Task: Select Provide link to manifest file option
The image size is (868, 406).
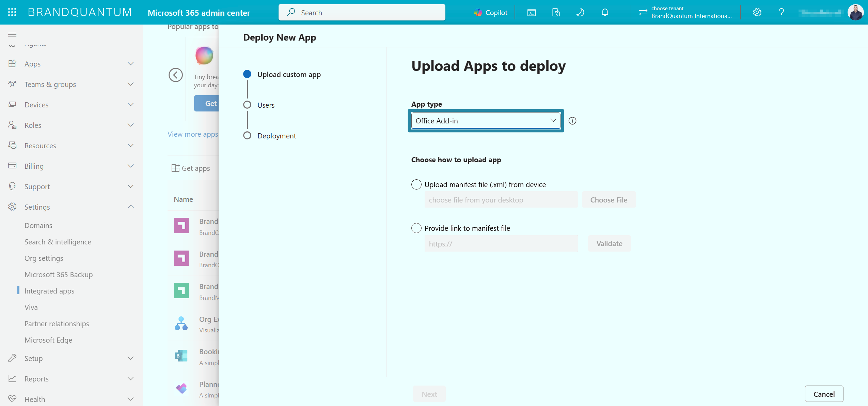Action: (x=416, y=228)
